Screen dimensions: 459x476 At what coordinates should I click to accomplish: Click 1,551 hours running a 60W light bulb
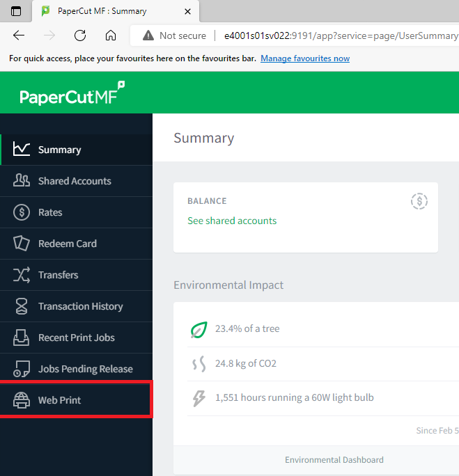[295, 397]
